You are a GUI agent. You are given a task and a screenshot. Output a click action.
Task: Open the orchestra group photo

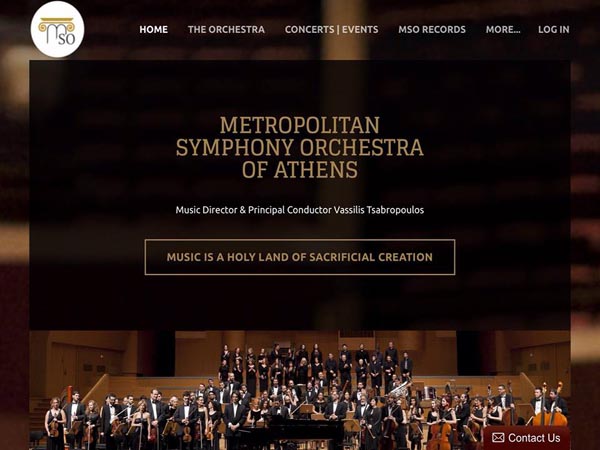pyautogui.click(x=300, y=390)
